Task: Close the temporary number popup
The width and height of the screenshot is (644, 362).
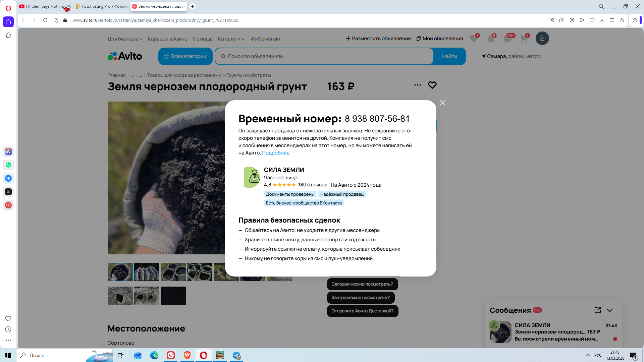Action: 442,103
